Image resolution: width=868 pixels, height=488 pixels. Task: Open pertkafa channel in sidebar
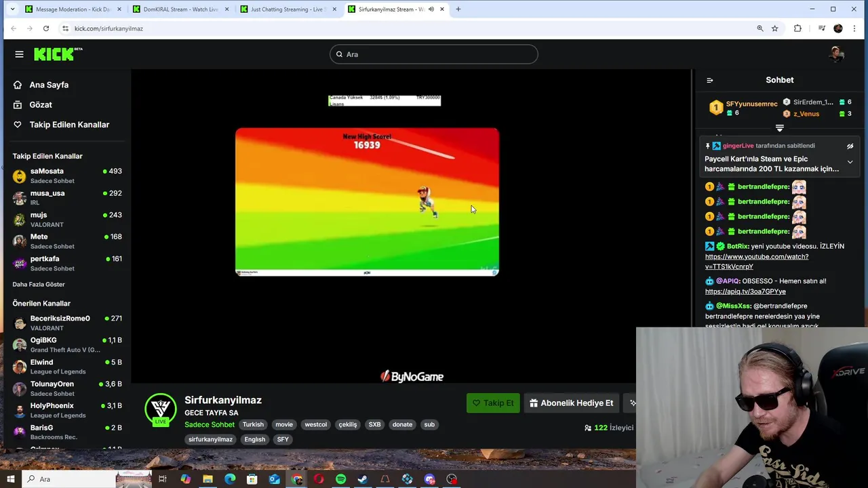[66, 263]
